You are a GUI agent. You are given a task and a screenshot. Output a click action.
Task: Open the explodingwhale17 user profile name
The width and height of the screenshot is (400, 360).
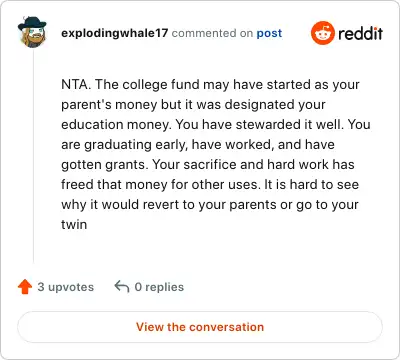tap(114, 33)
